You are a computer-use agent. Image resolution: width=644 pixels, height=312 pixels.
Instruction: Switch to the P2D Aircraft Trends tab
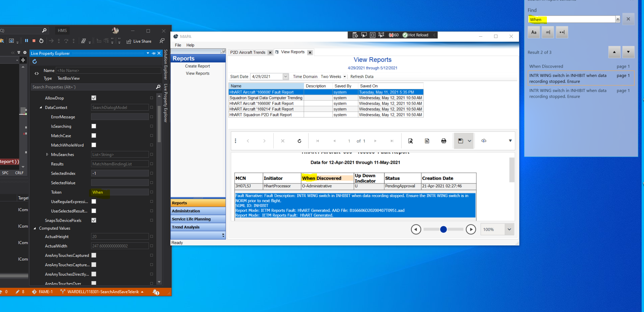[248, 52]
